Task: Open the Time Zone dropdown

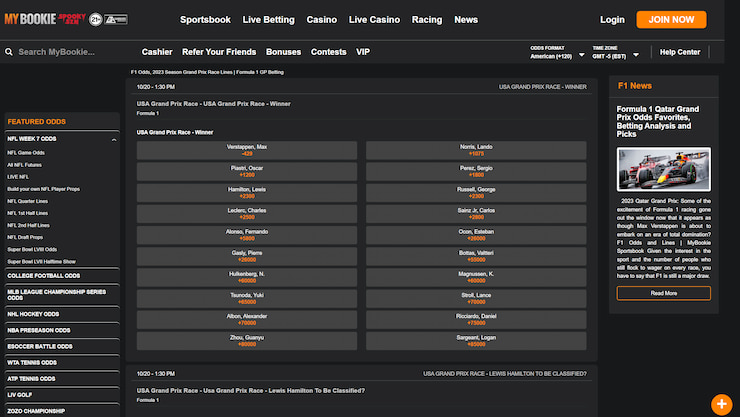Action: 615,52
